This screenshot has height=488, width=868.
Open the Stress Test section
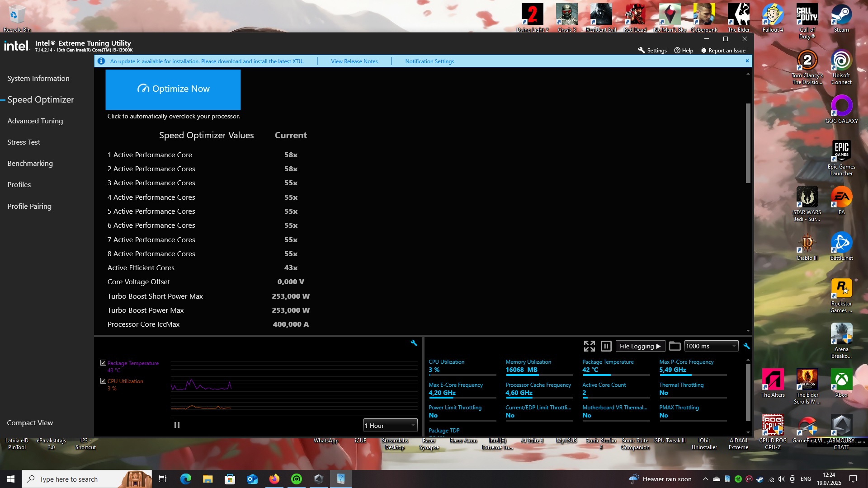[x=24, y=142]
